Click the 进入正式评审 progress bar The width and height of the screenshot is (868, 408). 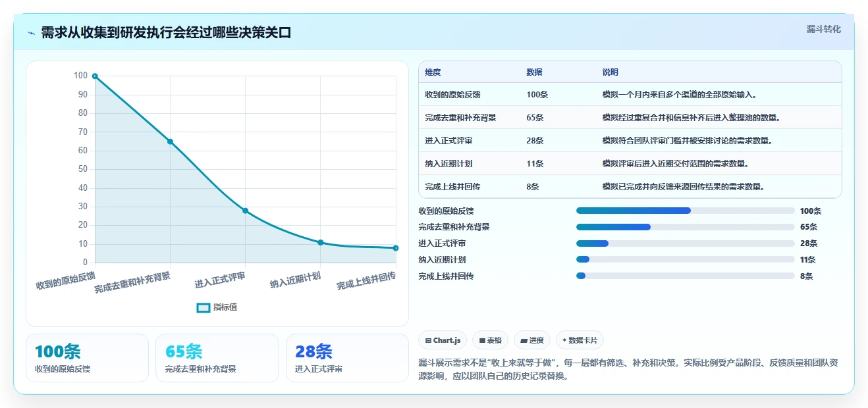click(685, 243)
